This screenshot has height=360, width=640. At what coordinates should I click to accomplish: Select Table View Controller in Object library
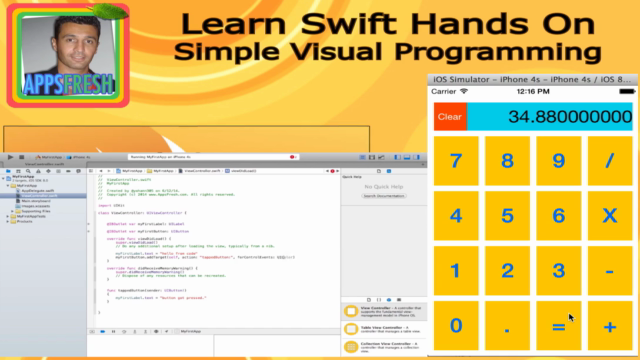coord(384,329)
